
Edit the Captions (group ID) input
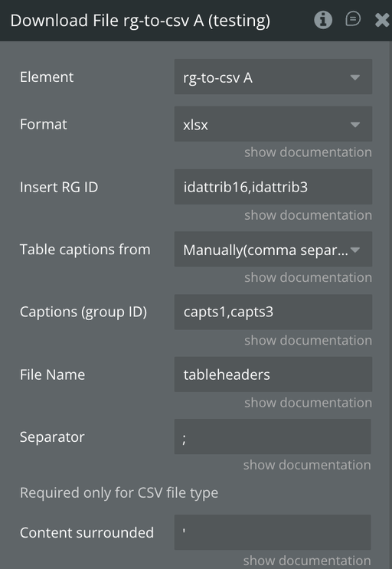pos(273,312)
